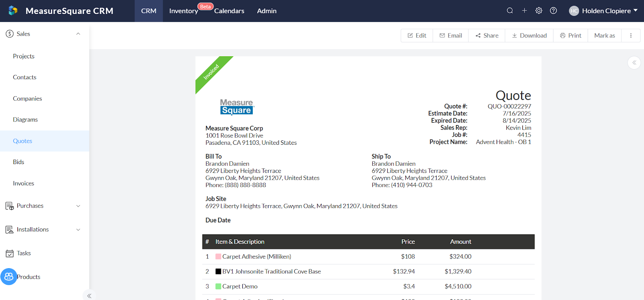Open Diagrams in the sidebar
This screenshot has width=644, height=300.
[x=25, y=119]
